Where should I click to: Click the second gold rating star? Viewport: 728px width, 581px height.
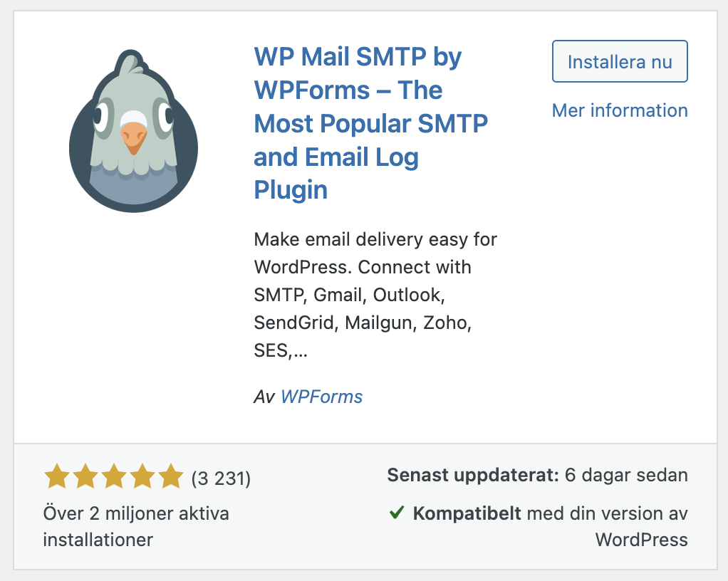point(85,476)
